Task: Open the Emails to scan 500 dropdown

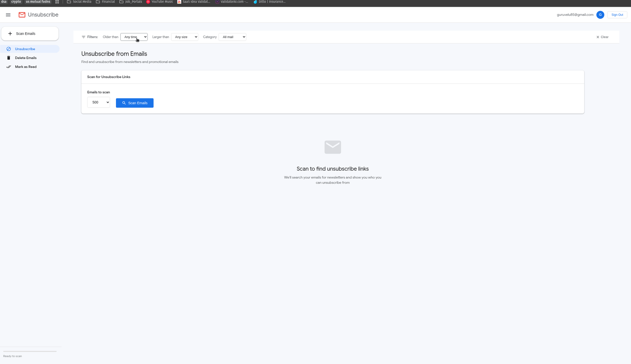Action: tap(99, 102)
